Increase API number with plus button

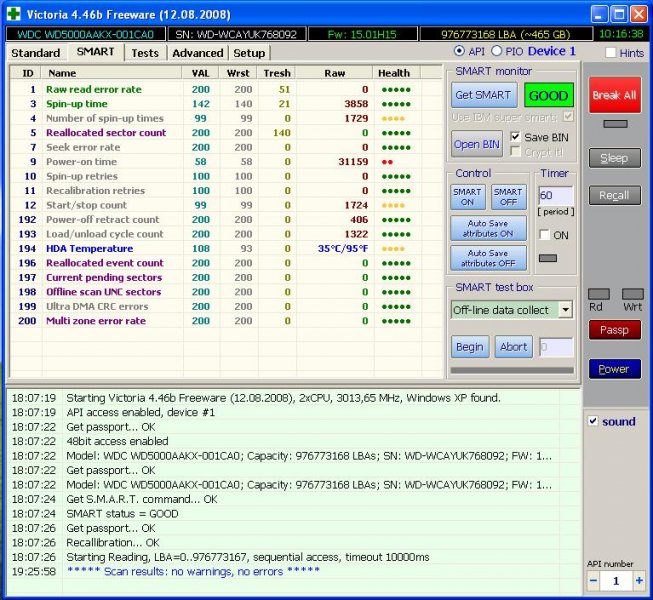[x=639, y=581]
